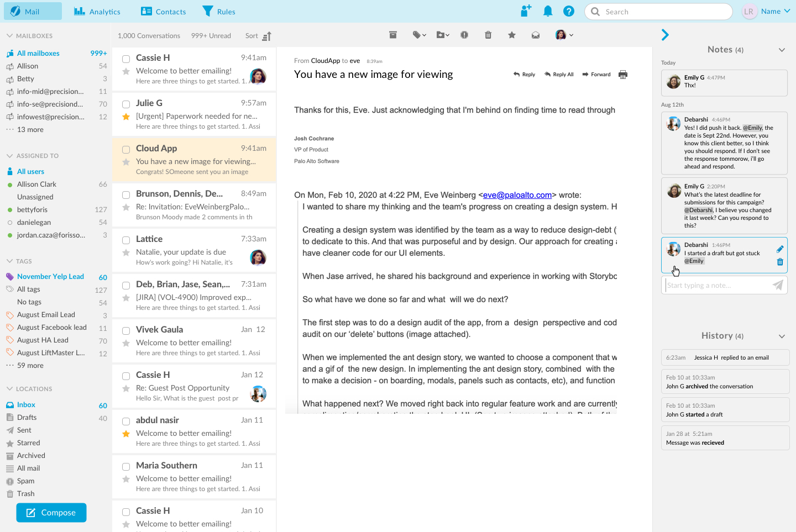Click the Sort label
This screenshot has height=532, width=796.
point(252,36)
